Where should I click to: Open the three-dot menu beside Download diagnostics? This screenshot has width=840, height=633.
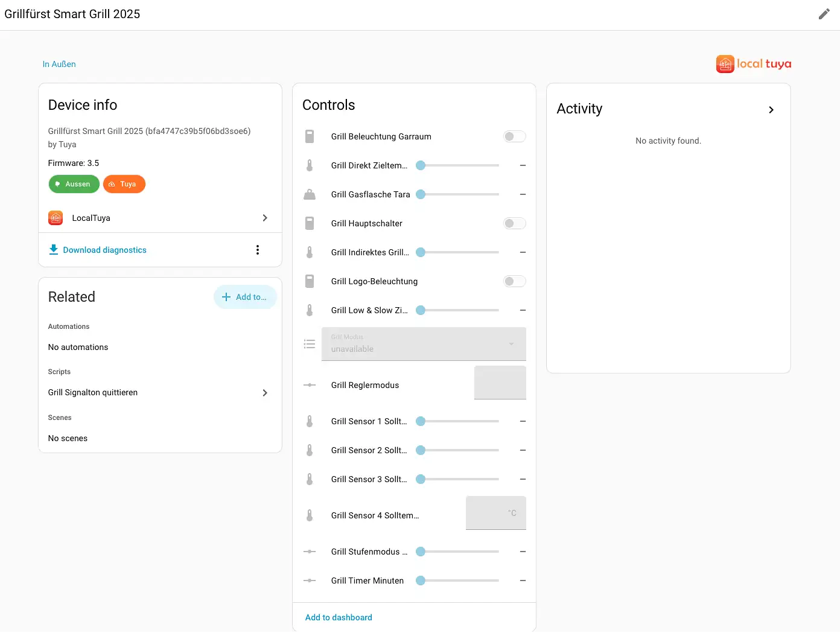pyautogui.click(x=258, y=250)
